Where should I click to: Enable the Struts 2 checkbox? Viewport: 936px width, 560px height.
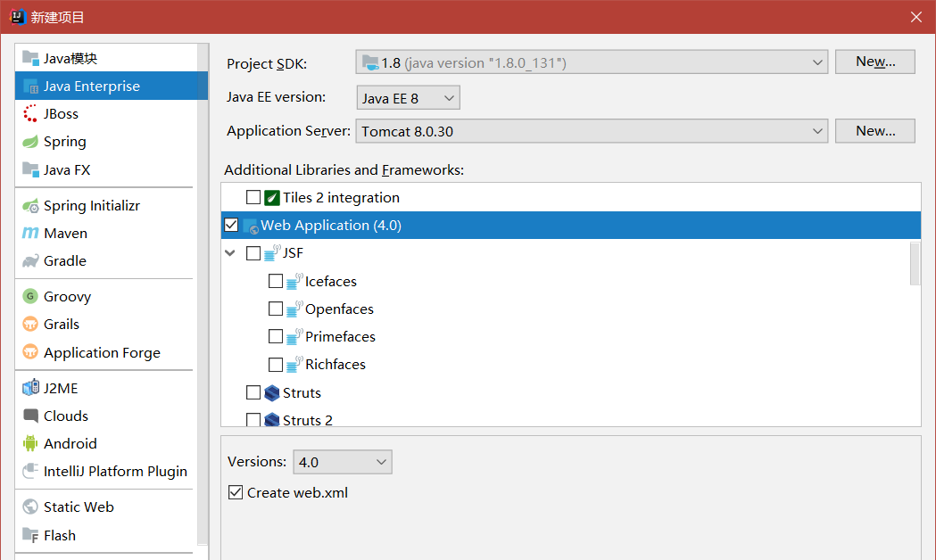(x=253, y=420)
